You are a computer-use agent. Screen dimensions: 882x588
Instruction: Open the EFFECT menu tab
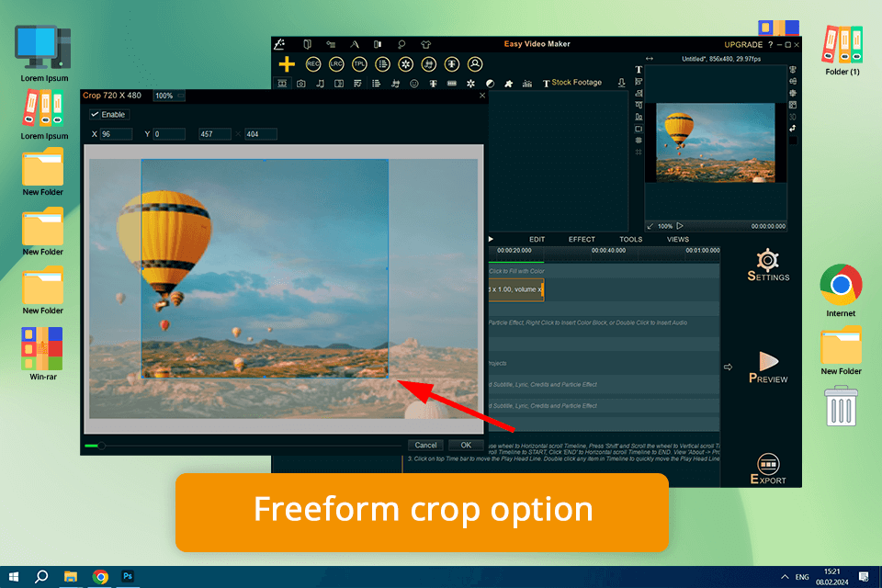point(581,239)
